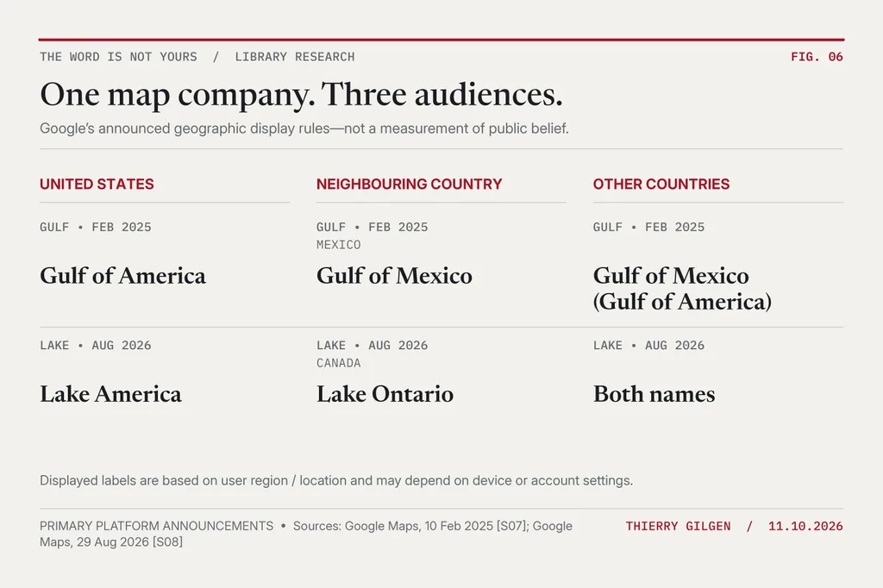Click 'LAKE • AUG 2026' under Neighbouring Country
Viewport: 883px width, 588px height.
point(372,345)
